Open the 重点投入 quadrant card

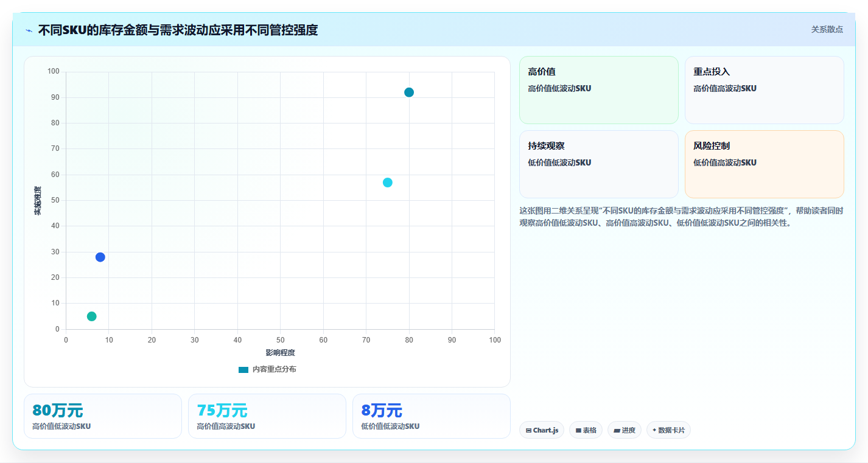point(765,90)
